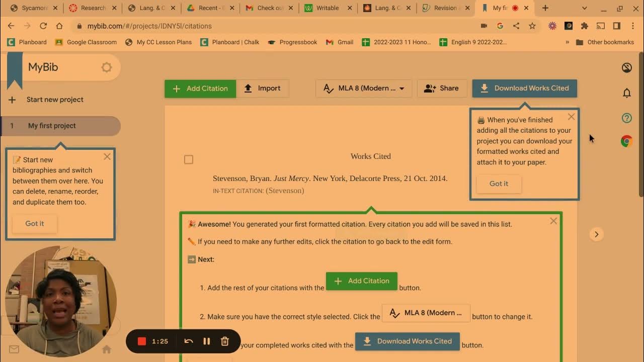Click the circular slashed icon in the right sidebar
The image size is (644, 362).
[627, 67]
